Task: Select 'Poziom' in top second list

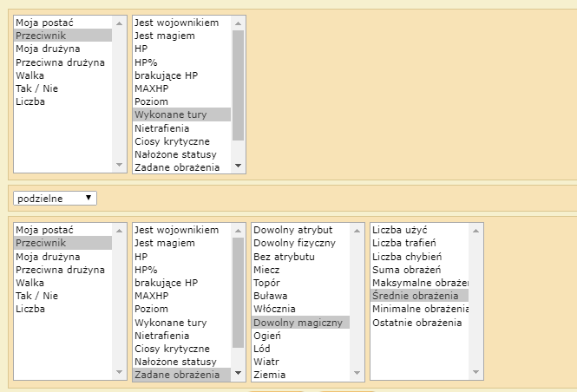Action: (182, 101)
